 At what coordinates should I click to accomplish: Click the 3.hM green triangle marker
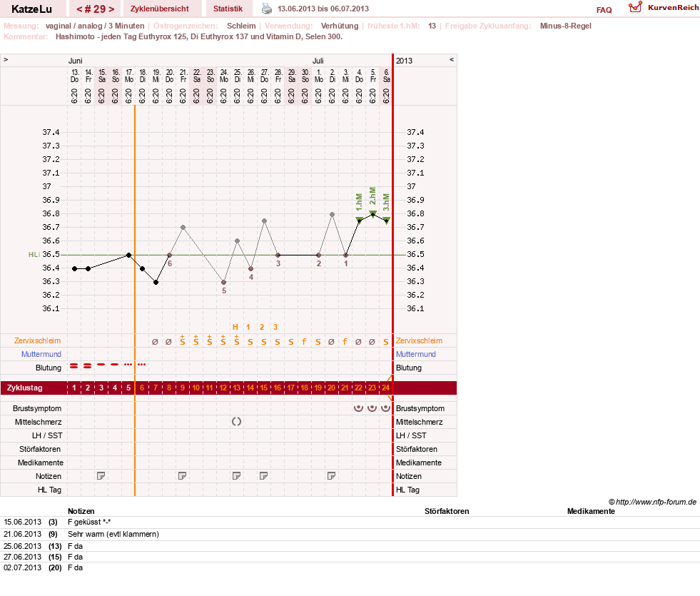click(387, 220)
